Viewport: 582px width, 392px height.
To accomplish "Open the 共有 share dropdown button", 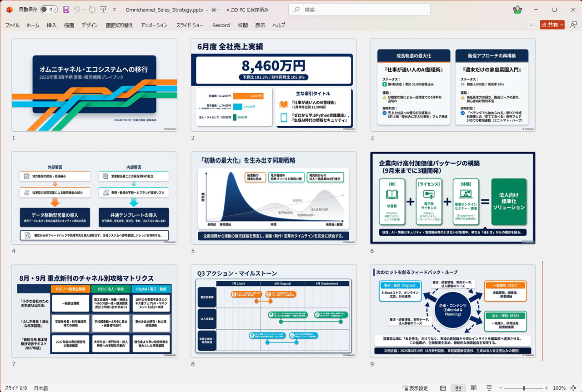I will coord(552,25).
